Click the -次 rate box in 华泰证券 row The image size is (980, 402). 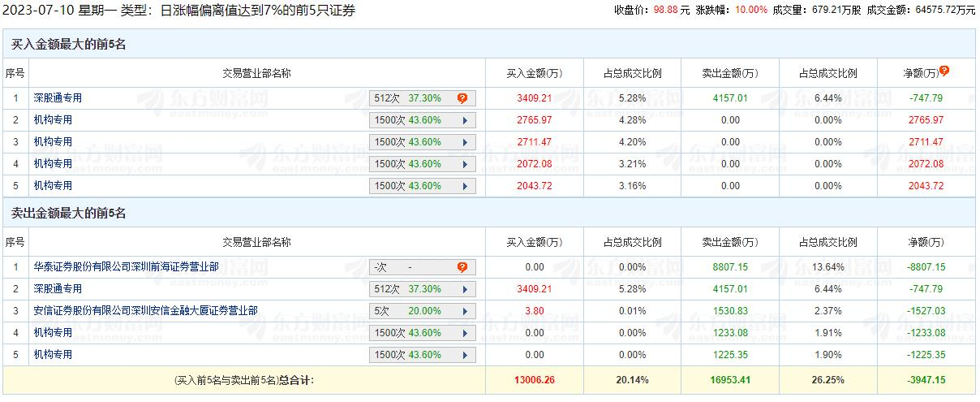(414, 267)
